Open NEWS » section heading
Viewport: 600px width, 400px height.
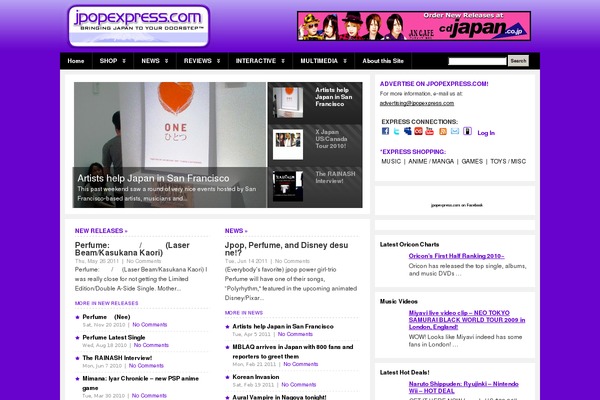point(236,231)
